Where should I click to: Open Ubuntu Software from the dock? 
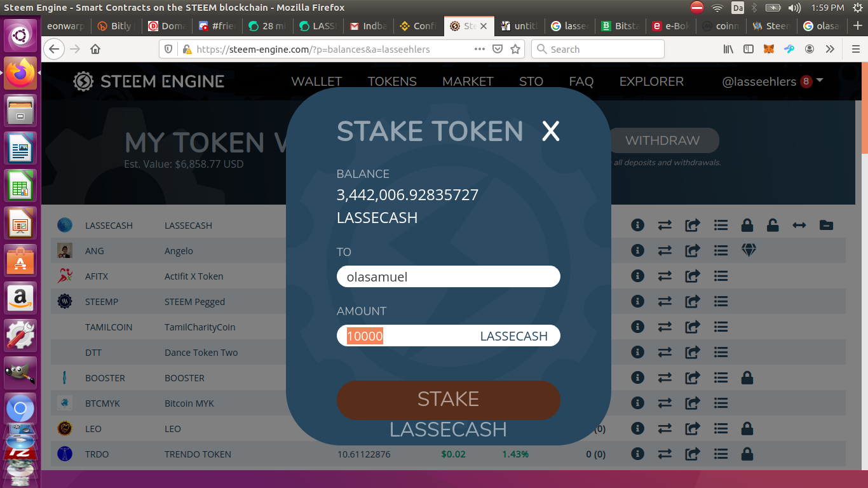tap(20, 260)
